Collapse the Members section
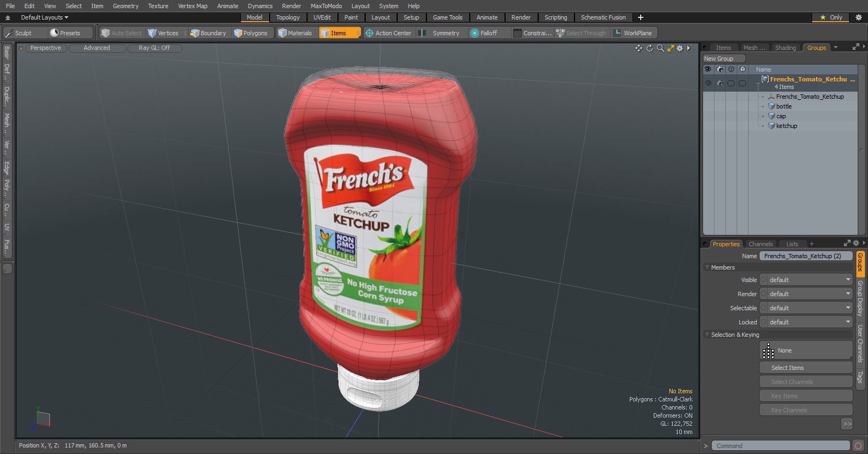 coord(707,267)
